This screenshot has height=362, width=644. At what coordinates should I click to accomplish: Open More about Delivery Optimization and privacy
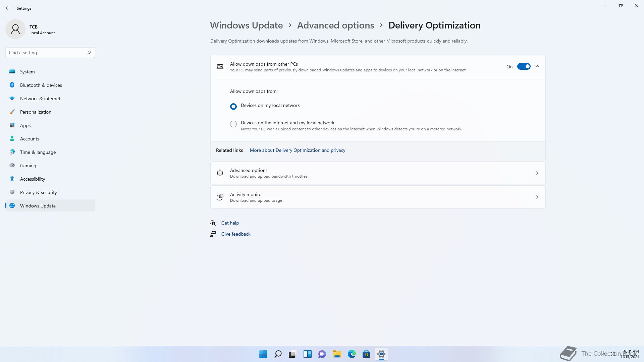pos(298,150)
